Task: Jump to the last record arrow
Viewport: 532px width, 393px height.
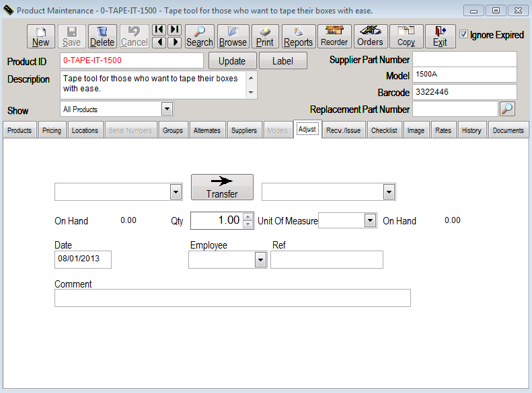Action: pyautogui.click(x=174, y=30)
